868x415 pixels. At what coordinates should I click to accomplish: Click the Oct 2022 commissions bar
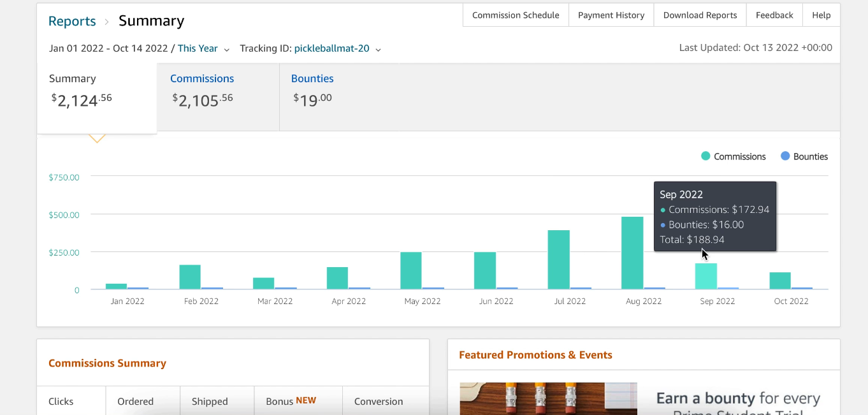point(780,281)
